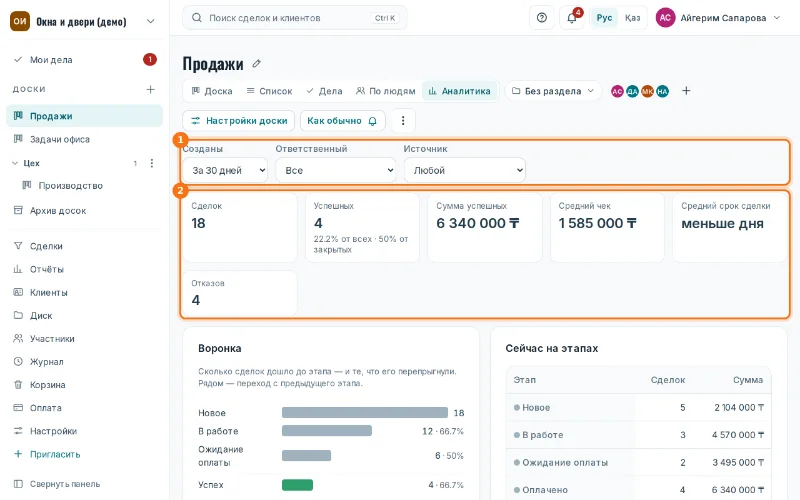Click Как обычно notification button

click(342, 121)
